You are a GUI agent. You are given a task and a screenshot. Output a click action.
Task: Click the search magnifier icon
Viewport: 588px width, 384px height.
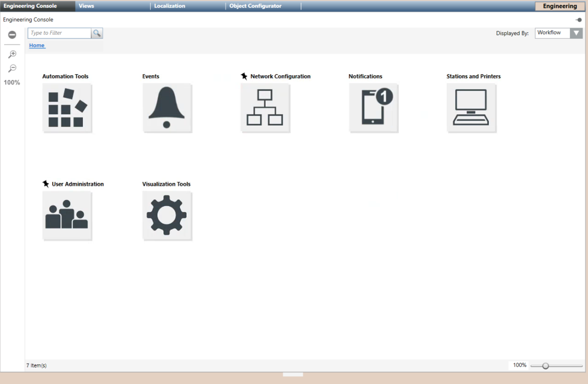point(97,33)
